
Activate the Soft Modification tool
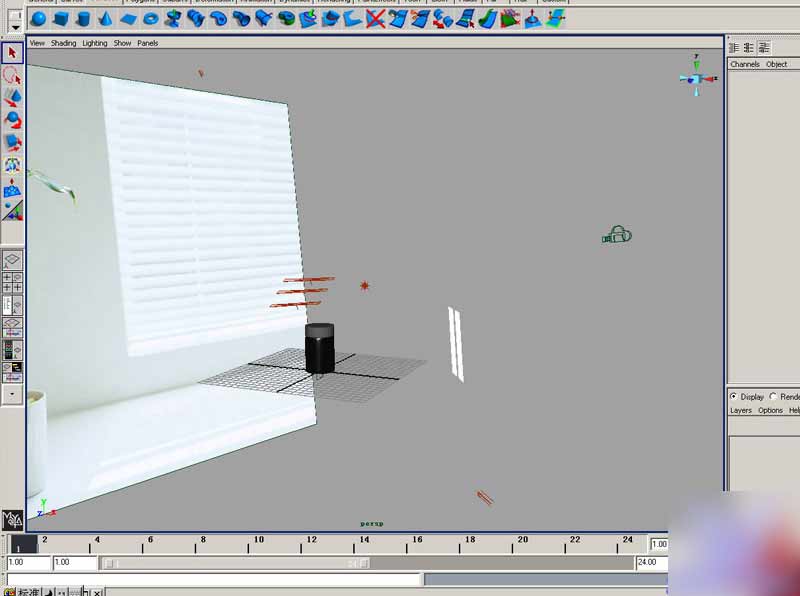[x=12, y=188]
